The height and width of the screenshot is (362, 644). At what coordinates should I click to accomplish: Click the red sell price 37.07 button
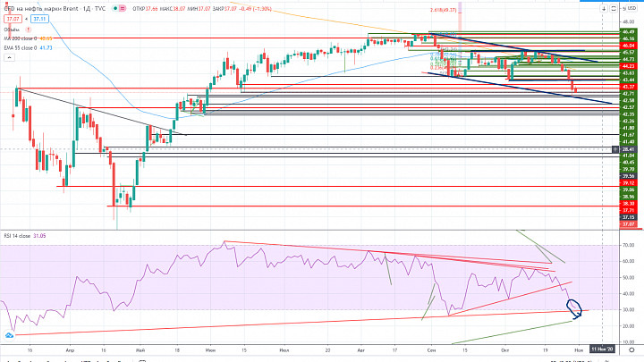pyautogui.click(x=13, y=19)
